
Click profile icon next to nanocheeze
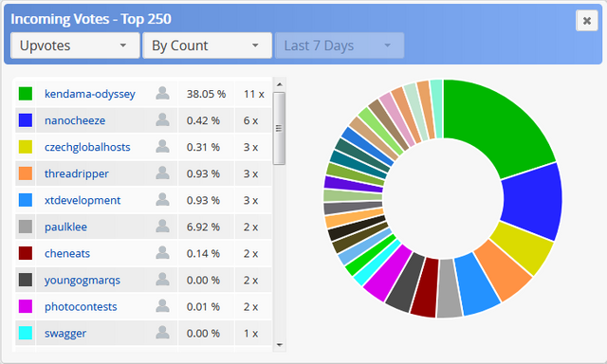(x=162, y=120)
